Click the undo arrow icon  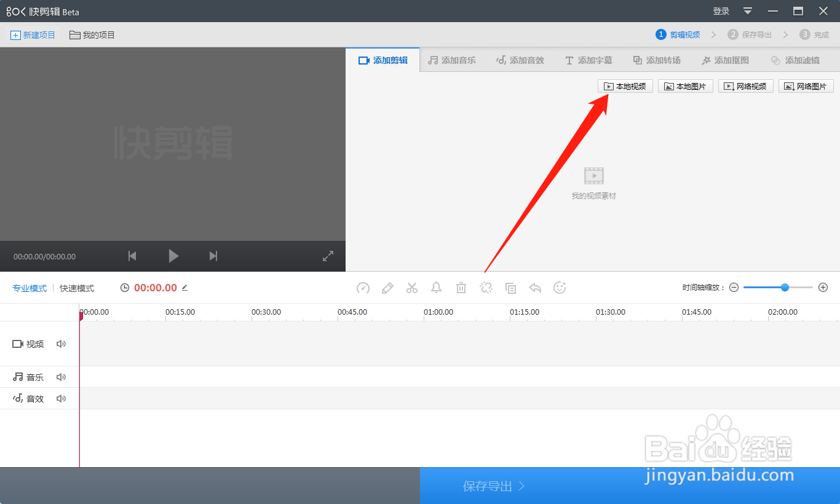(535, 287)
